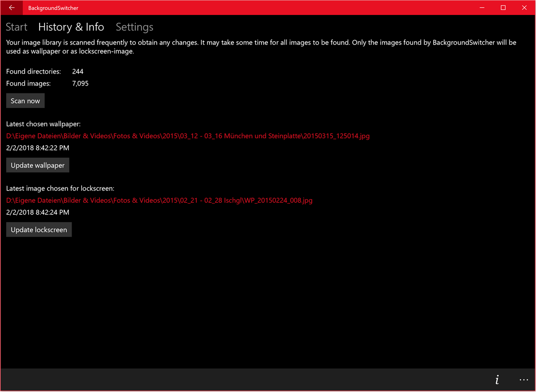
Task: Click the wallpaper timestamp 2/2/2018 8:42:22 PM
Action: (38, 148)
